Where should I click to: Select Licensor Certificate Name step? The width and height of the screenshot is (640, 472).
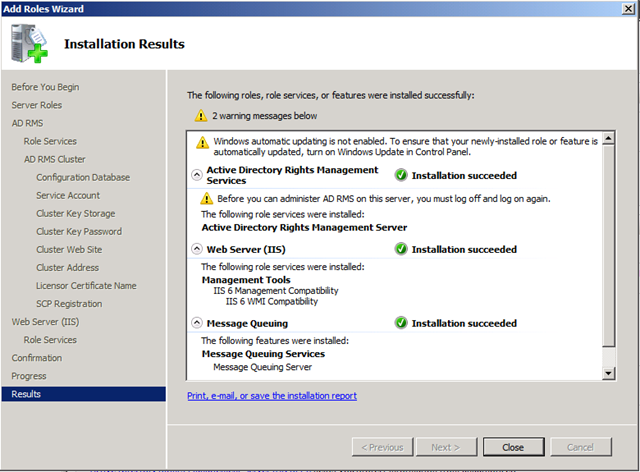click(86, 285)
